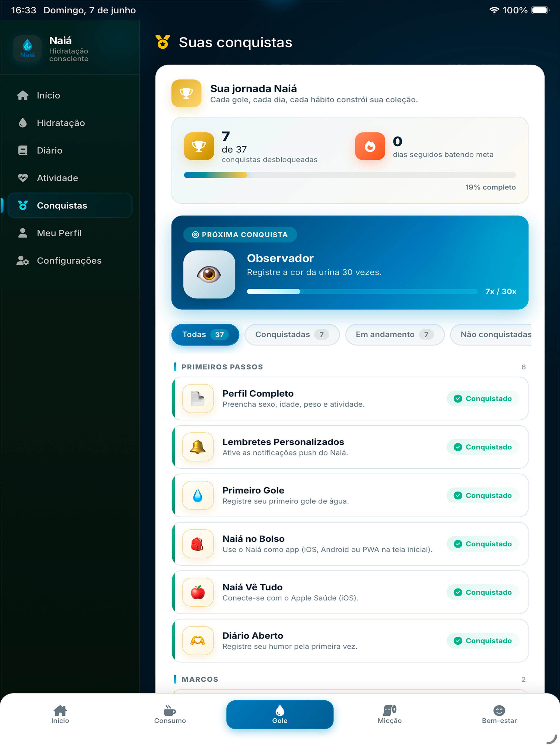560x747 pixels.
Task: Click the Diário Aberto heart hands icon
Action: [198, 641]
